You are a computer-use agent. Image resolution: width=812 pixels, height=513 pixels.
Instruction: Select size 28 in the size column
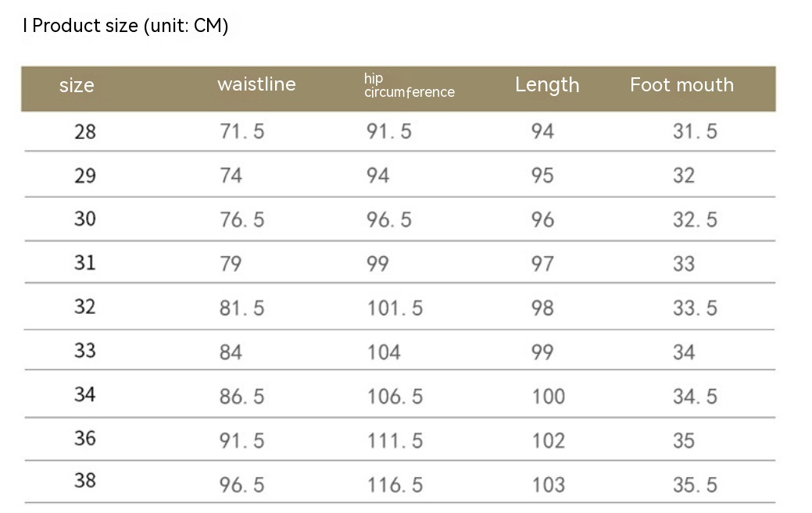[85, 132]
